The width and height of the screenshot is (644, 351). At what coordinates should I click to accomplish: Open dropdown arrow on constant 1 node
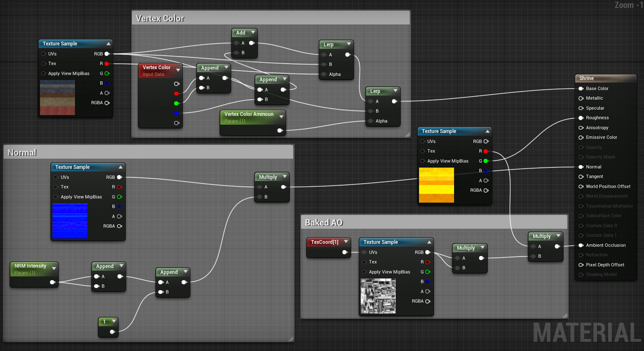click(x=114, y=321)
